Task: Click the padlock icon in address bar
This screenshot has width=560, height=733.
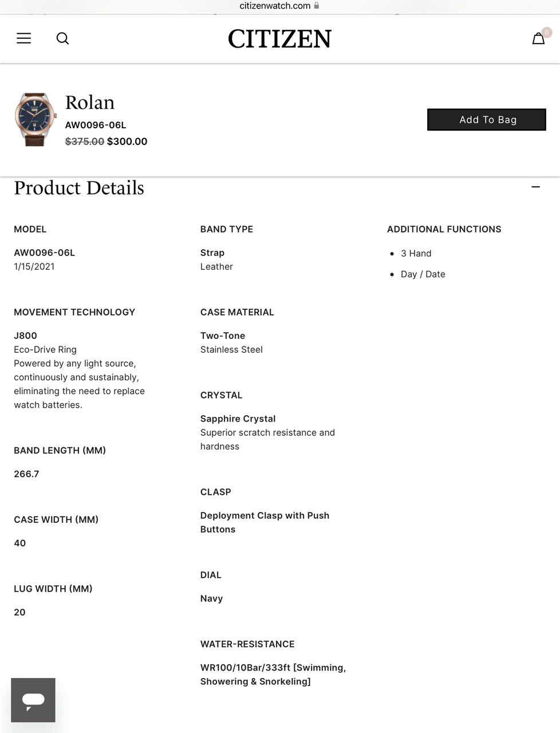Action: [x=317, y=6]
